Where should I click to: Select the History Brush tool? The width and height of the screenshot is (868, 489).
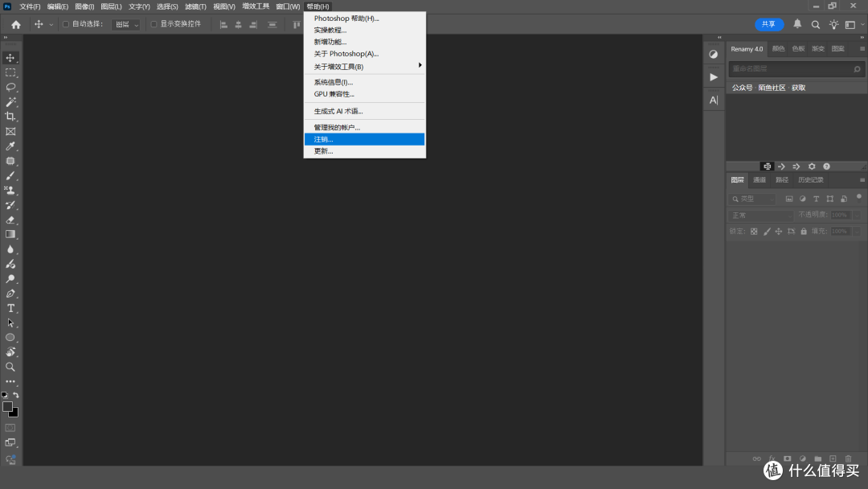pos(10,205)
